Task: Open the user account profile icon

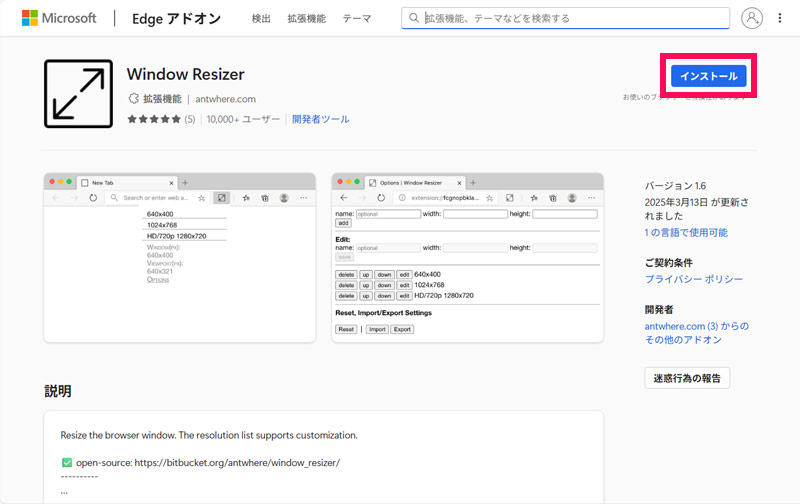Action: (x=752, y=18)
